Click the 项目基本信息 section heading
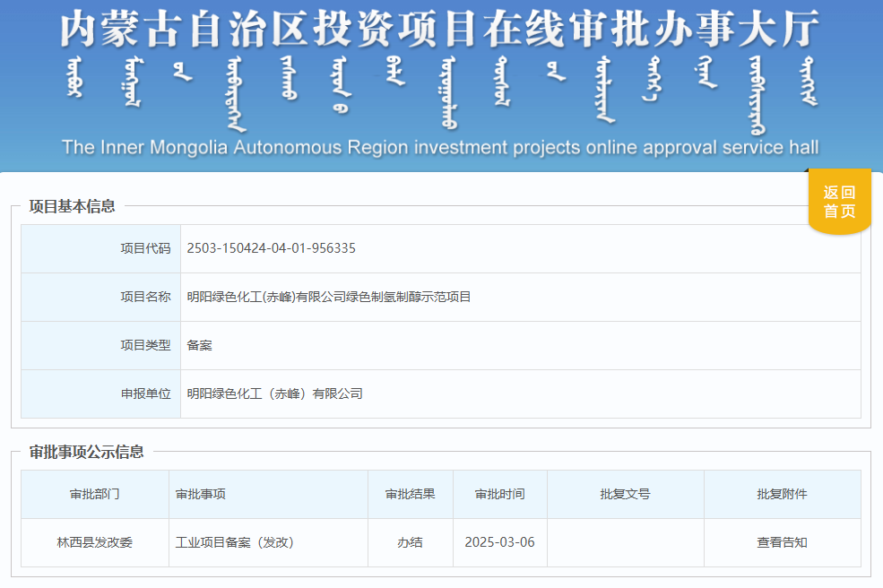 click(x=72, y=206)
